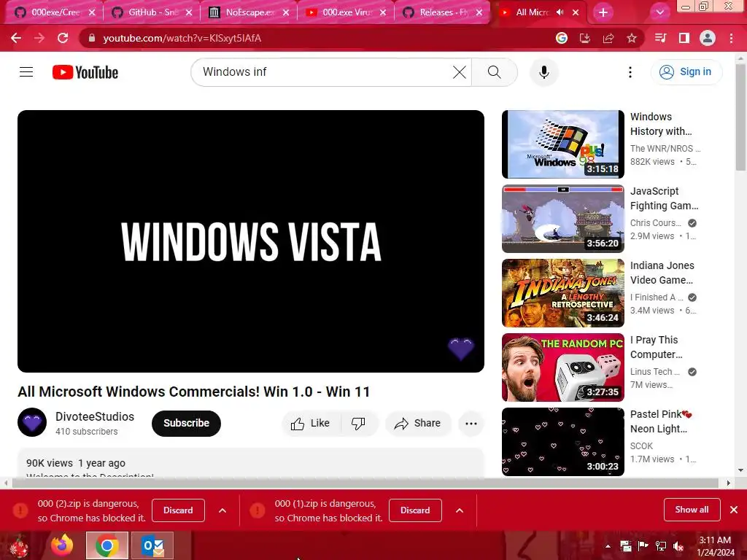The height and width of the screenshot is (560, 747).
Task: Open Chrome's three-dot menu
Action: click(731, 38)
